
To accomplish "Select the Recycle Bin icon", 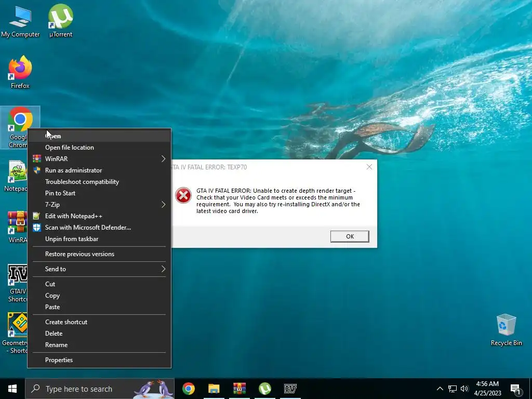I will coord(506,330).
